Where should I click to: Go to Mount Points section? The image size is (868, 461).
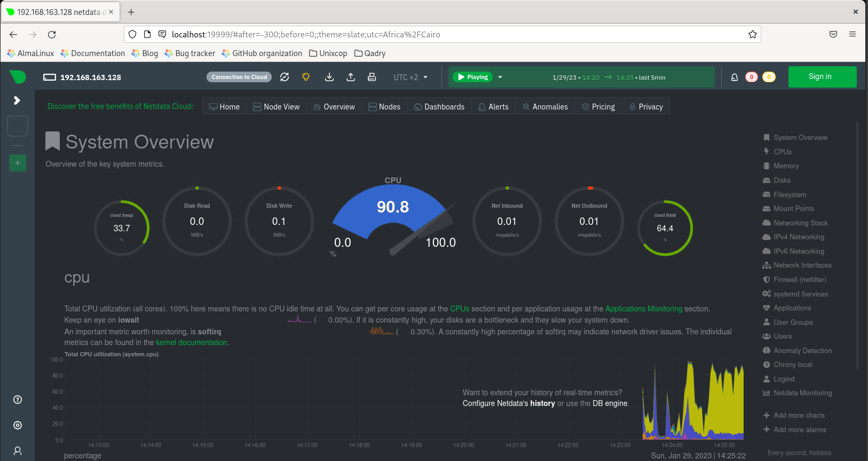(x=788, y=209)
